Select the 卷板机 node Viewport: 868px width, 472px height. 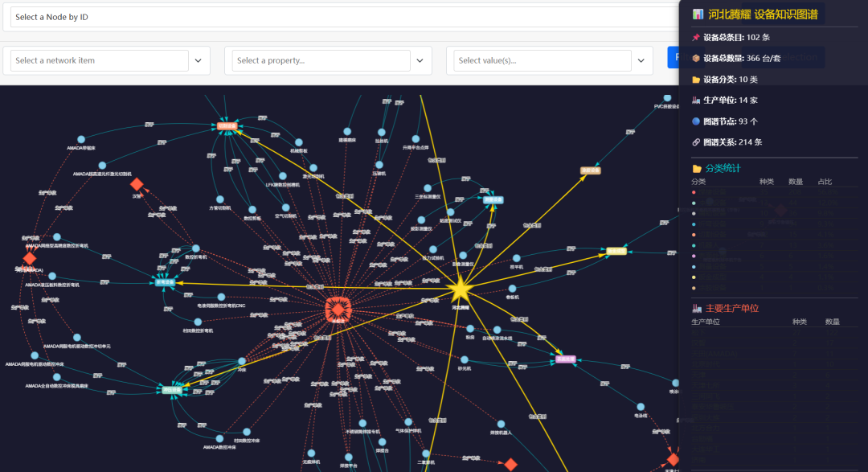pyautogui.click(x=512, y=289)
